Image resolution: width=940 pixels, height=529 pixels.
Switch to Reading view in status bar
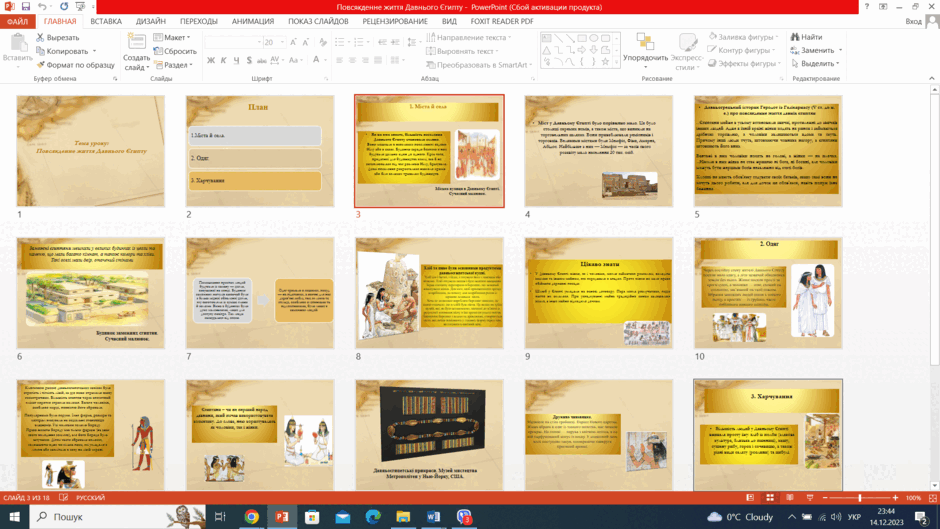click(x=790, y=498)
